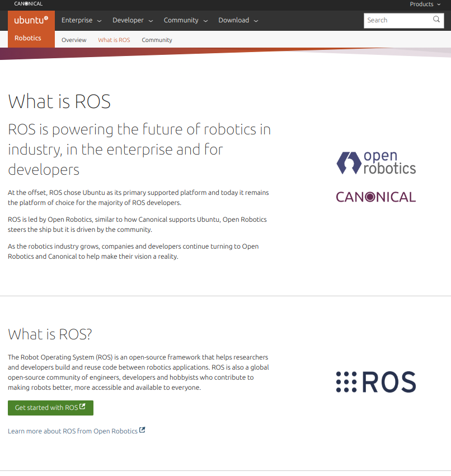The image size is (451, 476).
Task: Click the external-link icon beside Open Robotics link
Action: click(x=142, y=431)
